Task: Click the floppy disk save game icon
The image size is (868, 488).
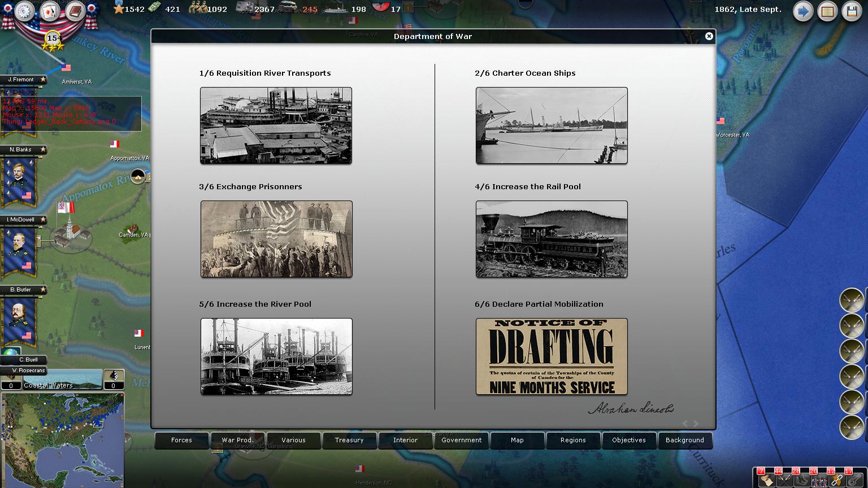Action: [852, 11]
